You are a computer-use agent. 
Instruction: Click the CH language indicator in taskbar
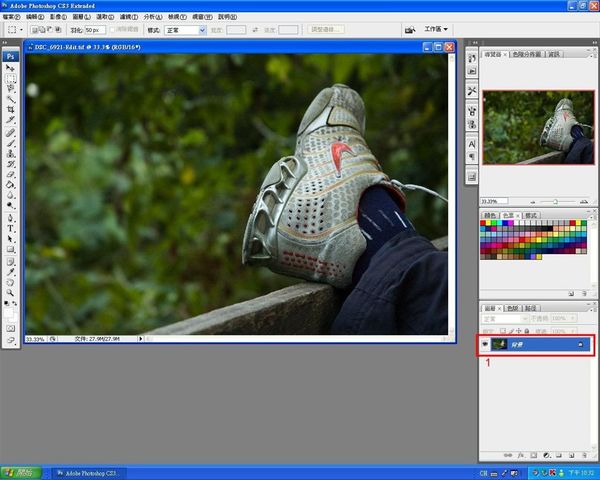pos(483,473)
